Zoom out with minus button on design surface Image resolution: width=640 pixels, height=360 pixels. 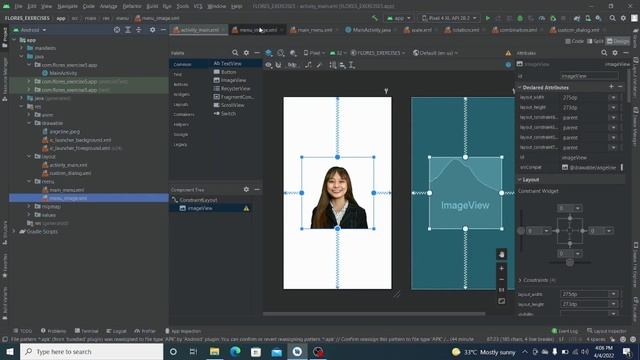coord(502,280)
